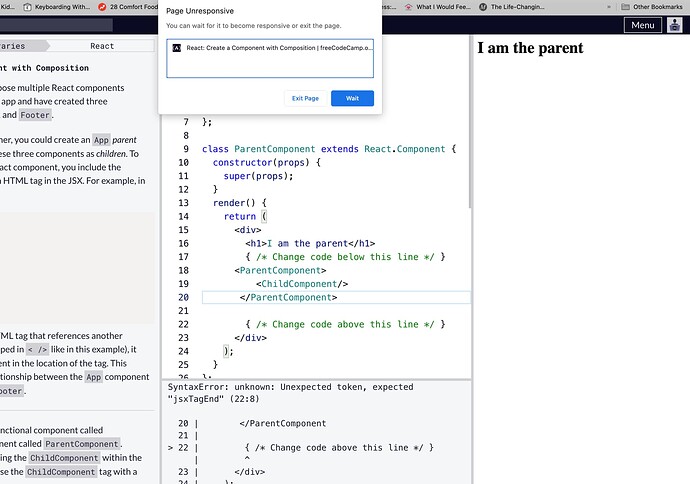Viewport: 690px width, 484px height.
Task: Click the h1 'I am the parent' code line
Action: tap(310, 243)
